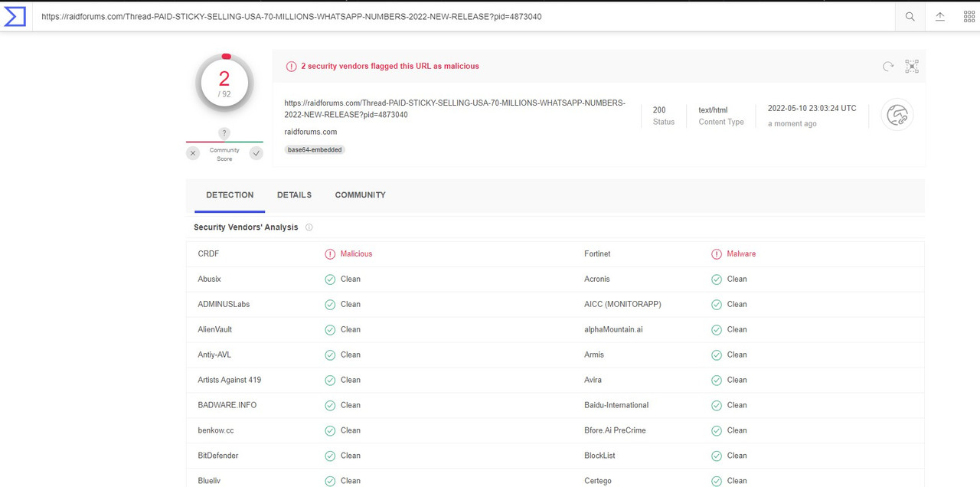Click the alphaMountain.ai vendor name

(613, 330)
